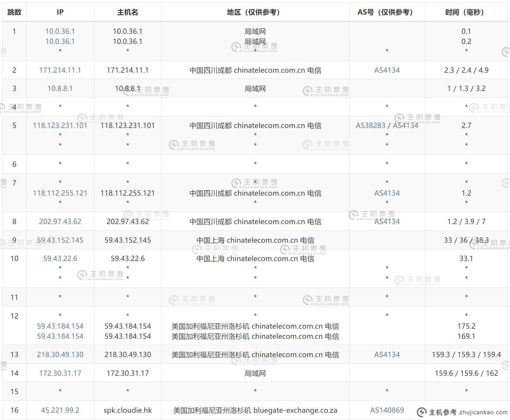Click the 118.123.231.101 hostname cell

[128, 125]
